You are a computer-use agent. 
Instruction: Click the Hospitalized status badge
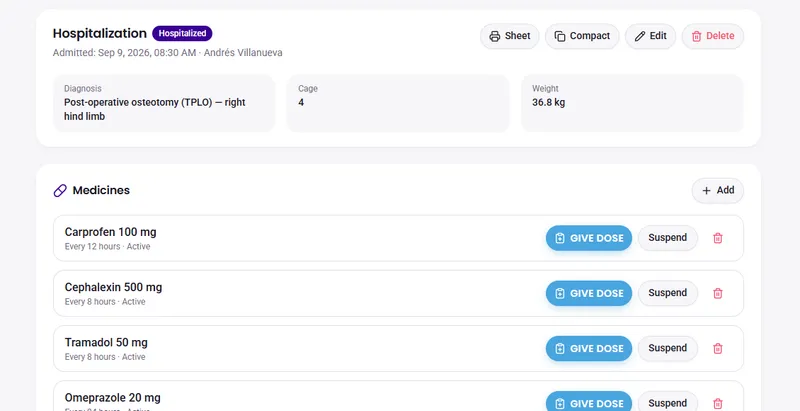pos(182,34)
